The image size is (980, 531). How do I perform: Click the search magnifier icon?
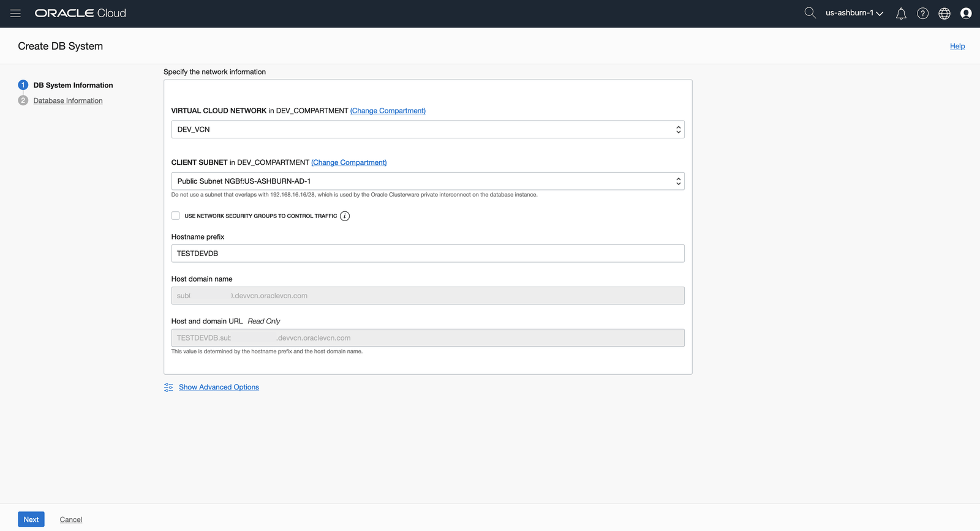click(810, 13)
